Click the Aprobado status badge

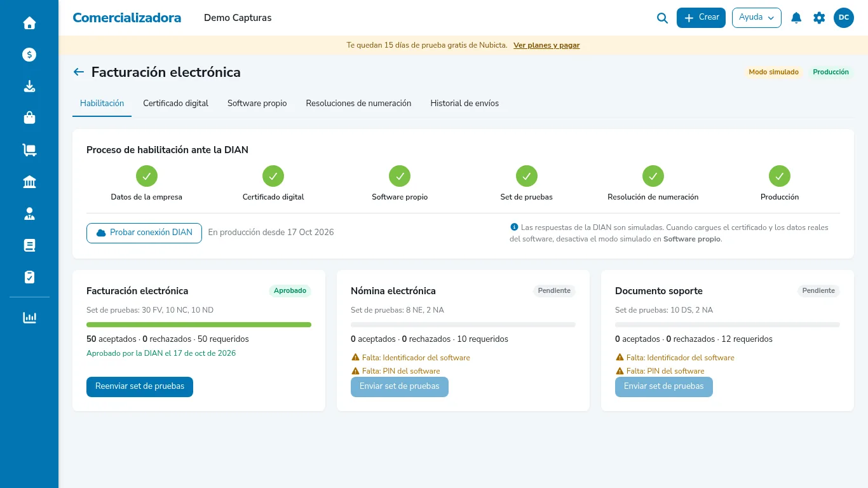(x=290, y=291)
